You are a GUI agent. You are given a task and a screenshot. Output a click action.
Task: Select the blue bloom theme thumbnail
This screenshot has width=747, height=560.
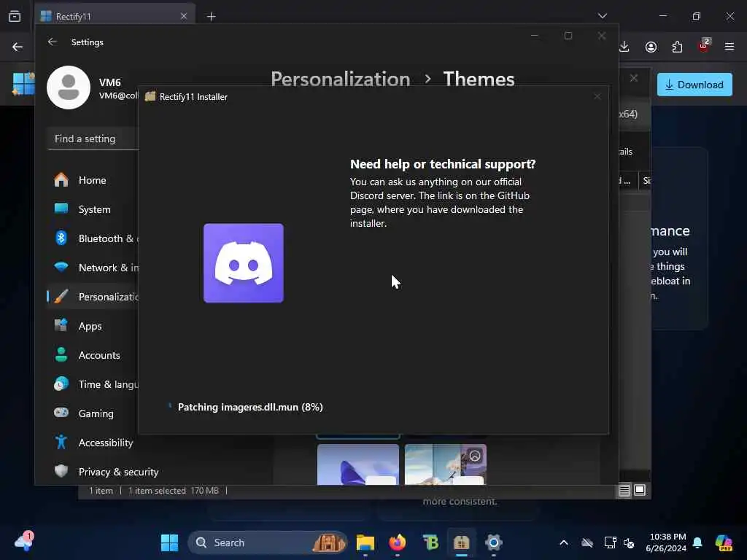358,464
